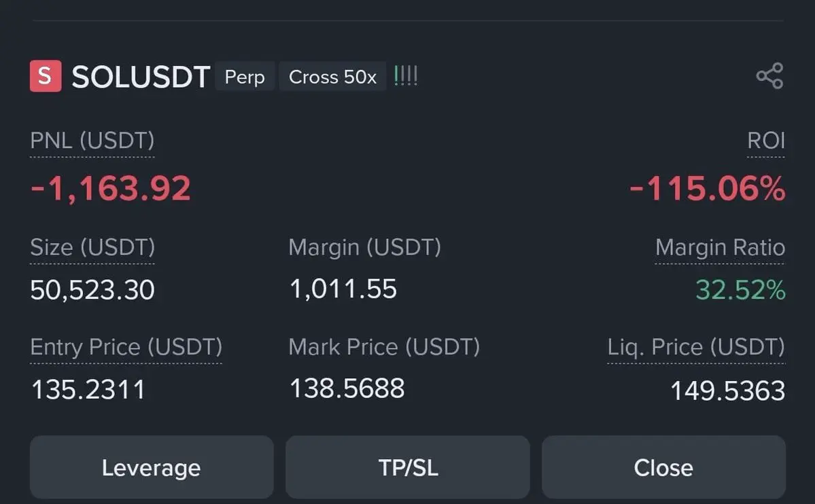Tap the 32.52% margin ratio value
The width and height of the screenshot is (815, 504).
click(741, 290)
